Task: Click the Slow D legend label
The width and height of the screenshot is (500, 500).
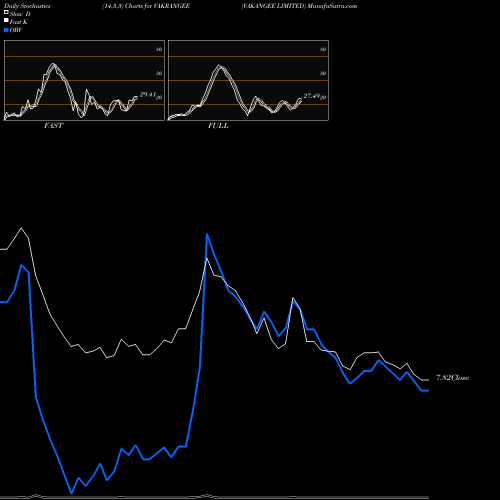Action: tap(20, 14)
